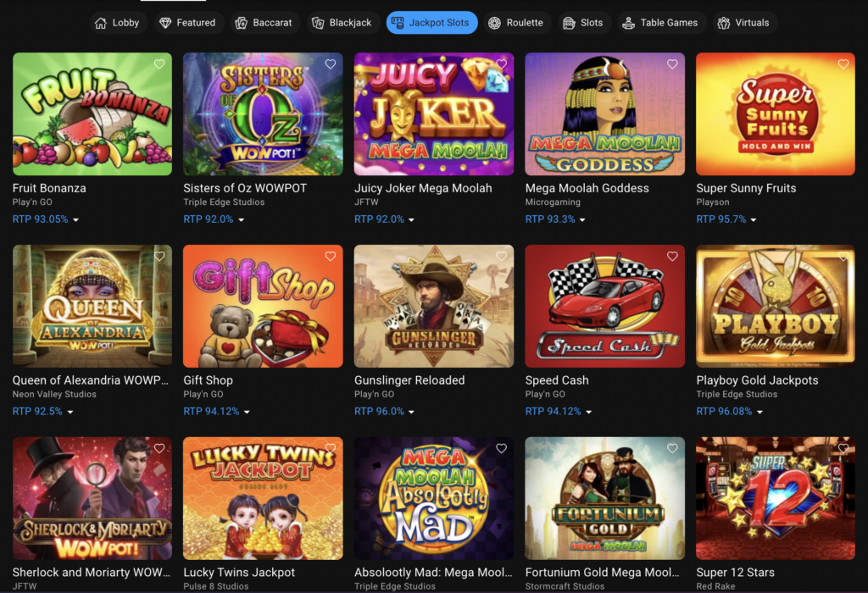Favorite Sherlock and Moriarty with heart
Image resolution: width=868 pixels, height=593 pixels.
(x=159, y=449)
